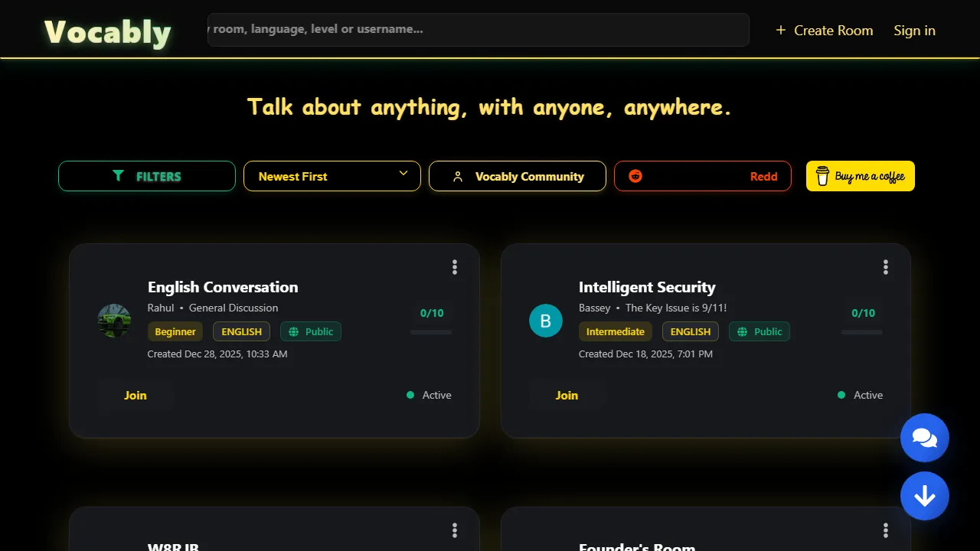
Task: Click Rahul's profile picture
Action: 113,321
